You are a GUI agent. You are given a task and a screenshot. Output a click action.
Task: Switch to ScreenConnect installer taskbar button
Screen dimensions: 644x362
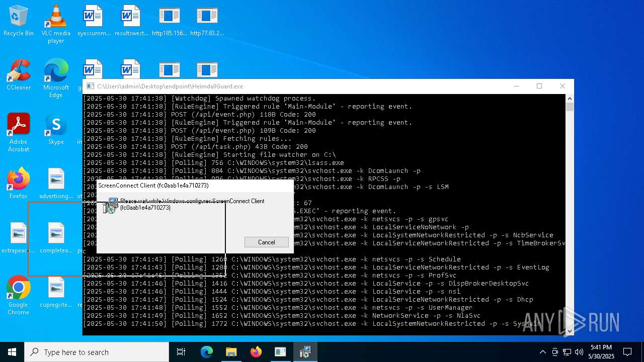point(305,352)
